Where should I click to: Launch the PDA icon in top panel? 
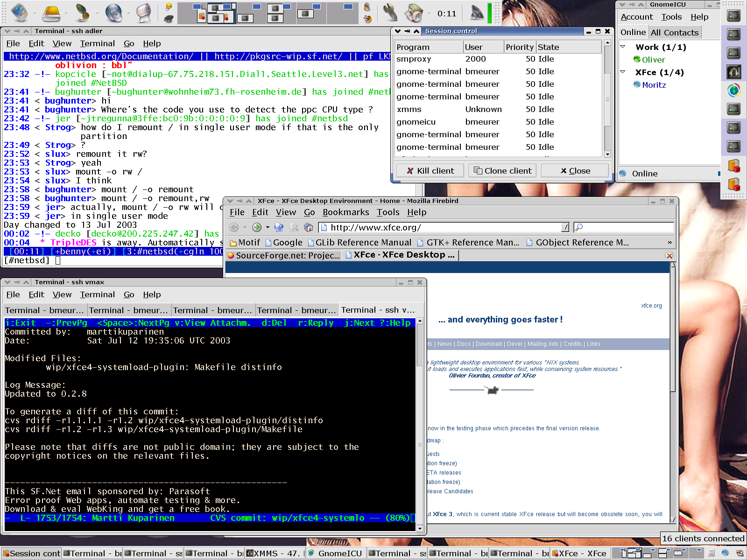20,13
